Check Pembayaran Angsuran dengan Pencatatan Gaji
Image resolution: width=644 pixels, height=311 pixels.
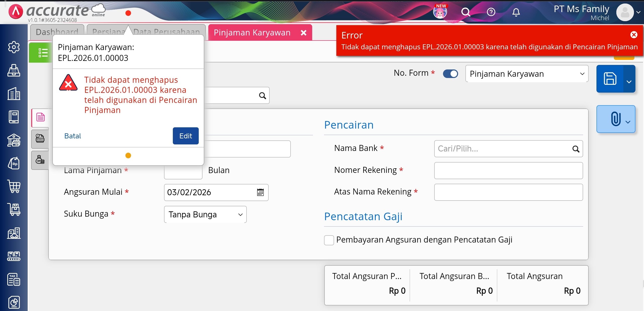(x=329, y=240)
